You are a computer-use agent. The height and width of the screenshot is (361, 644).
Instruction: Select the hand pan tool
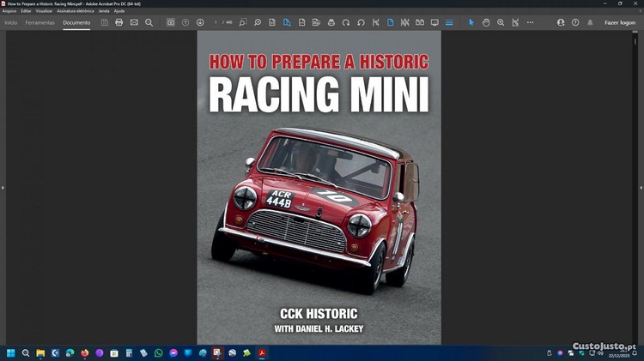click(x=486, y=22)
